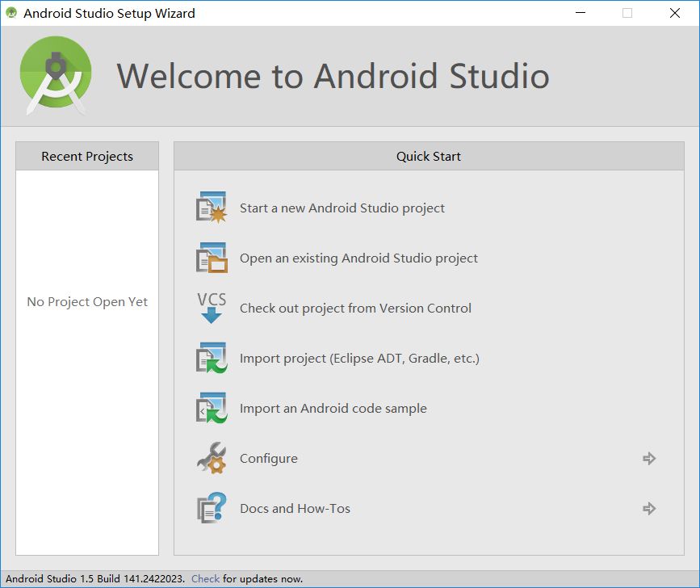Click the VCS checkout arrow icon
Image resolution: width=700 pixels, height=588 pixels.
pyautogui.click(x=212, y=308)
